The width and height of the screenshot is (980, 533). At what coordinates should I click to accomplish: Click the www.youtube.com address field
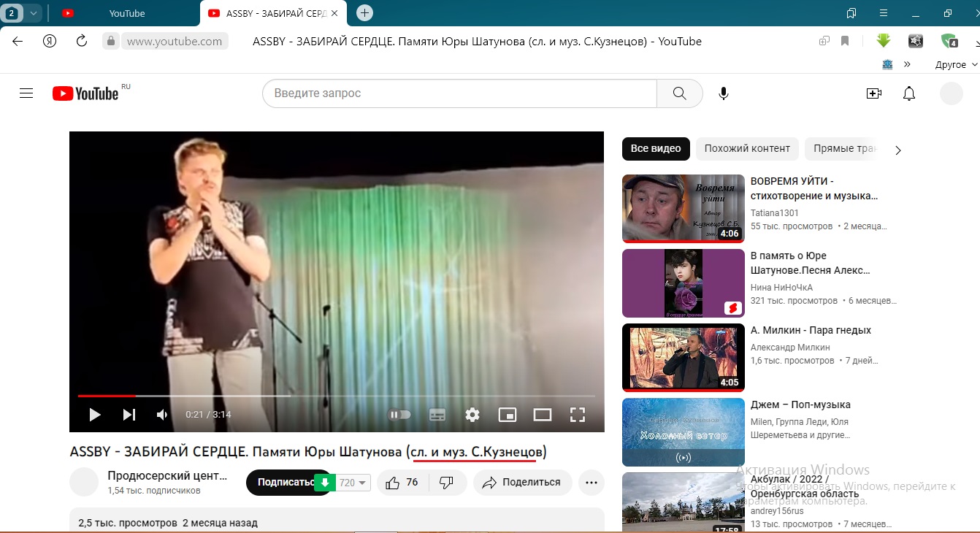pyautogui.click(x=175, y=42)
